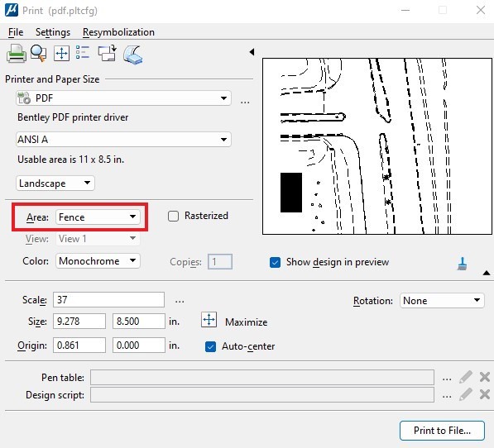
Task: Click inside the Scale input field
Action: 108,300
